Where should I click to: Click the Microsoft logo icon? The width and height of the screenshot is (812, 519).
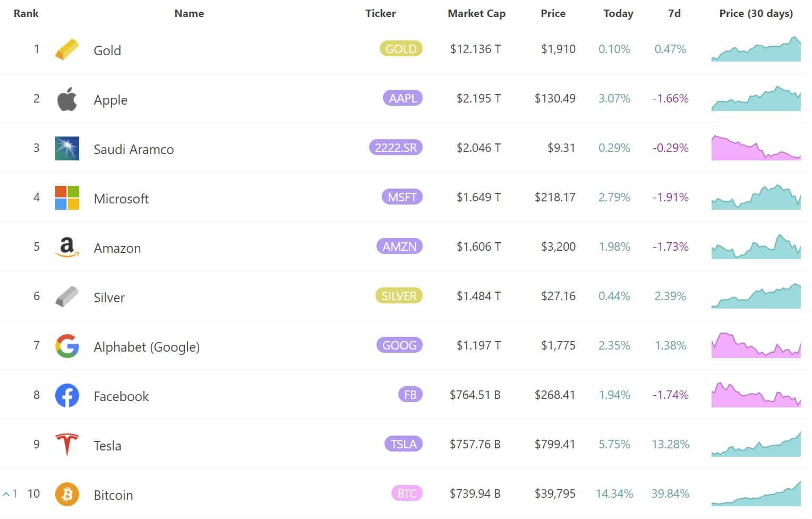pyautogui.click(x=67, y=198)
